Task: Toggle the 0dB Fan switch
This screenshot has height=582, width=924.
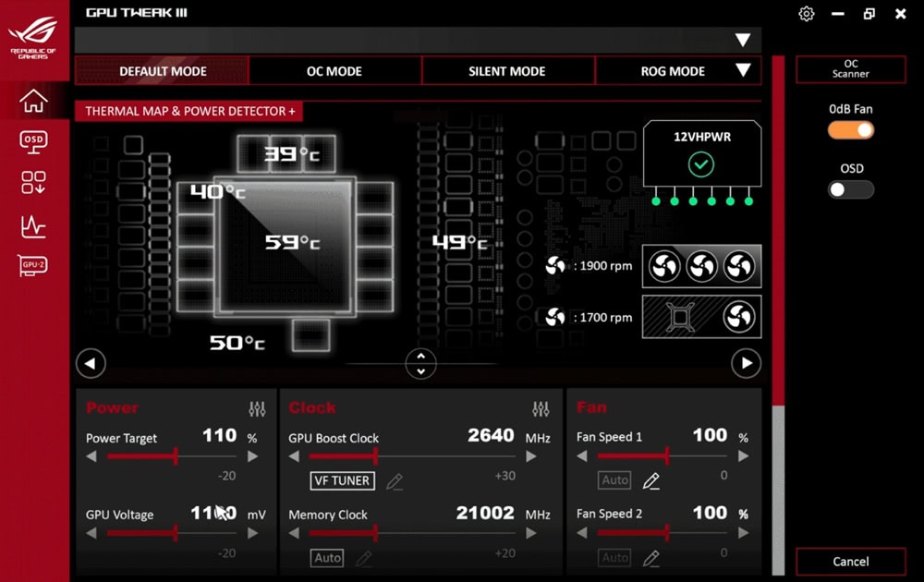Action: click(850, 130)
